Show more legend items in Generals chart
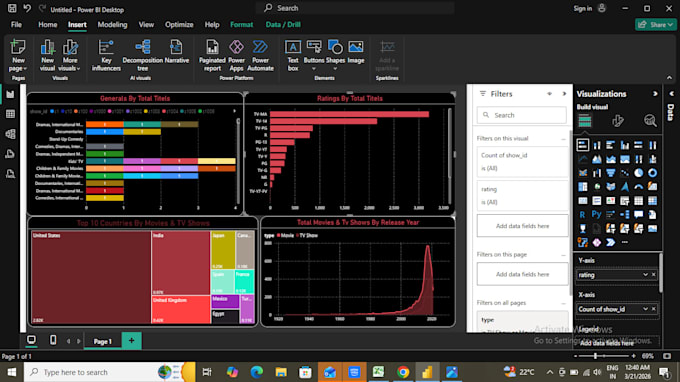 click(235, 111)
